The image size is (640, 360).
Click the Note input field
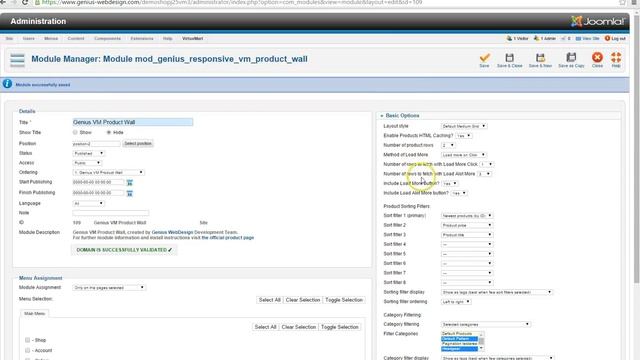point(111,213)
